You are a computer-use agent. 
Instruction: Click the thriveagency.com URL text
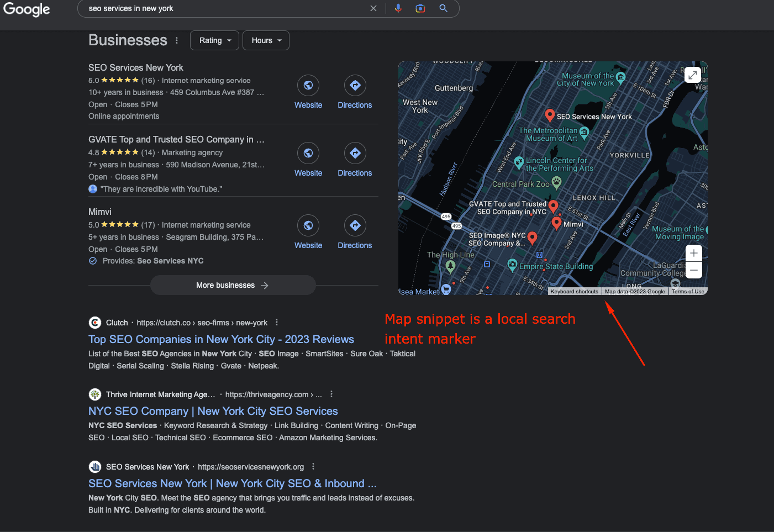point(273,394)
